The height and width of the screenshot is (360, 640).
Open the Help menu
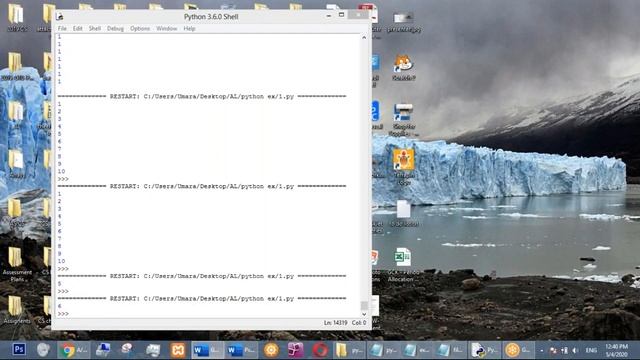click(189, 29)
